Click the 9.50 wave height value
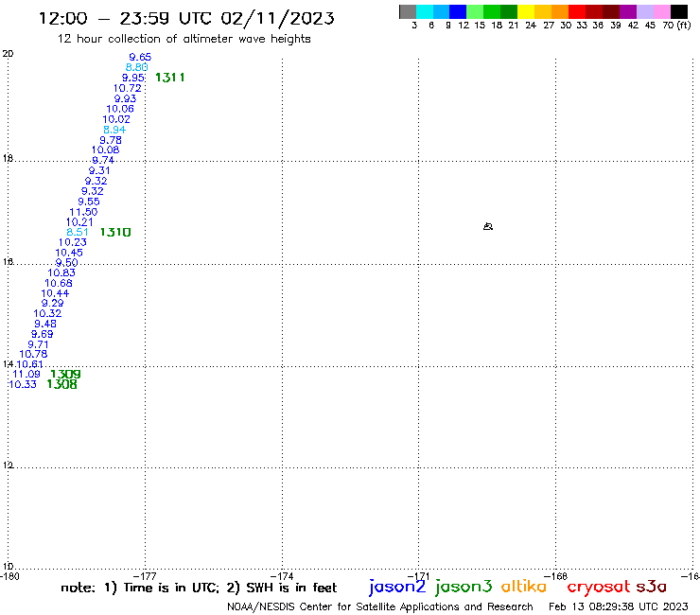Image resolution: width=700 pixels, height=615 pixels. [x=66, y=263]
